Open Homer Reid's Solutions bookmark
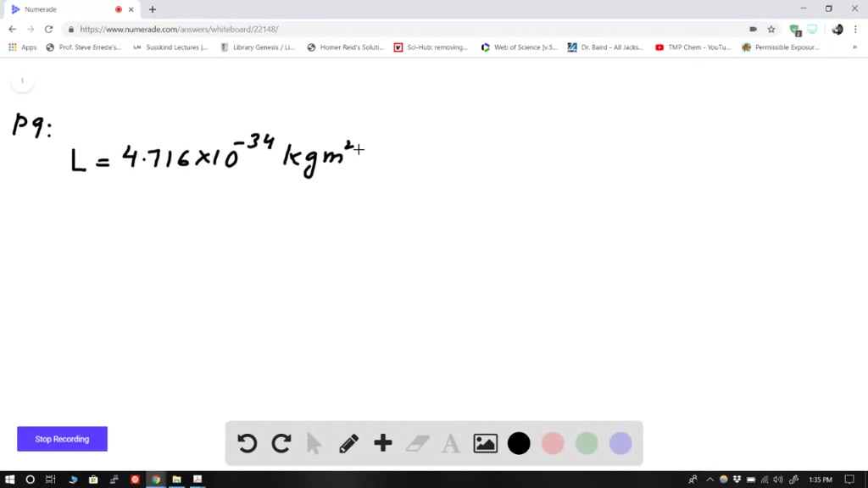 coord(346,47)
